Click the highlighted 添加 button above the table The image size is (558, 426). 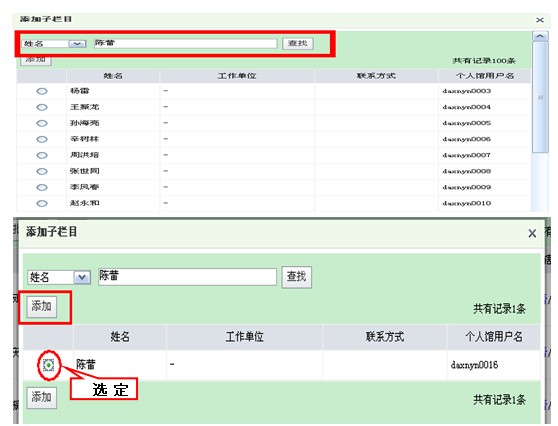(x=42, y=306)
